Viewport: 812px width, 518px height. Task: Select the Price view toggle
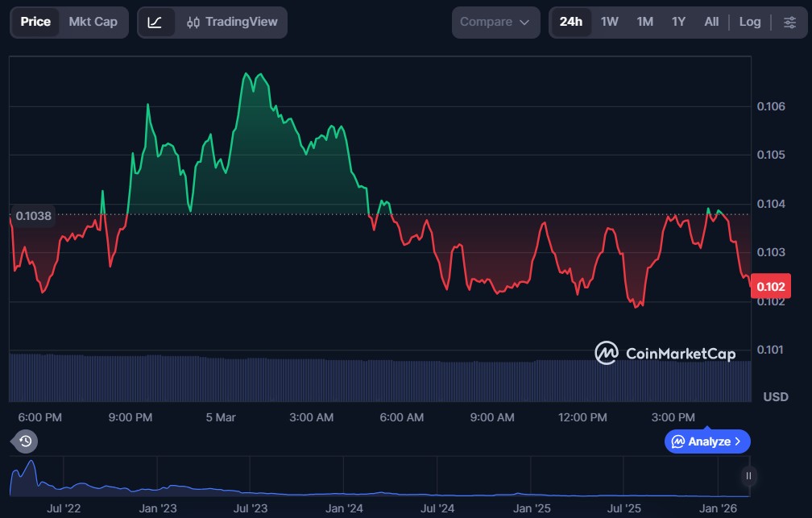point(35,23)
